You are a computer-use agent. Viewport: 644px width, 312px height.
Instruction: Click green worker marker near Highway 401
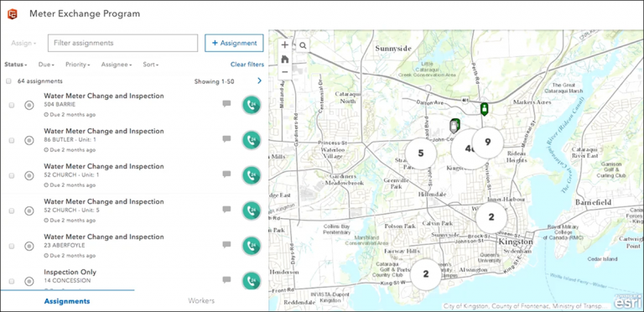point(484,109)
